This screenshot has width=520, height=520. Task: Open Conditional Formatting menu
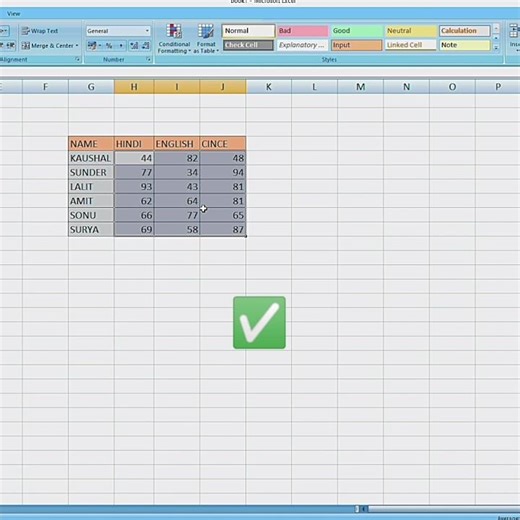[x=174, y=38]
